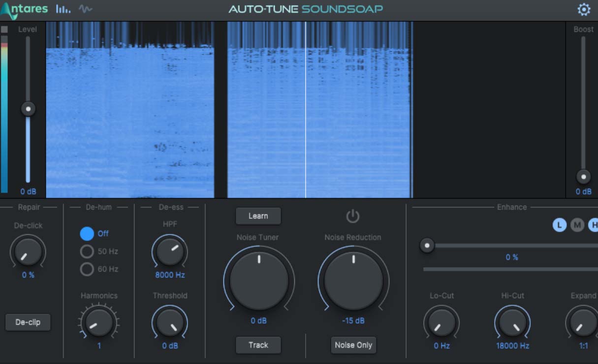Click the De-click knob
Screen dimensions: 598x364
coord(28,251)
